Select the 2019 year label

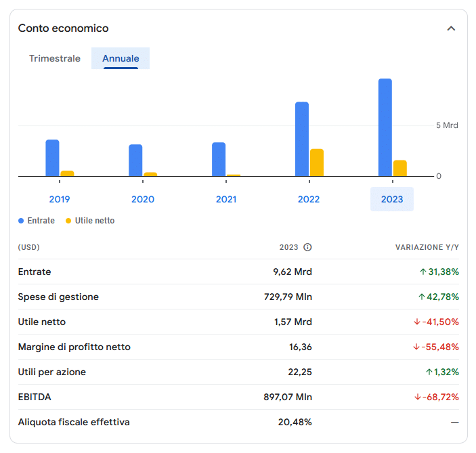point(60,199)
